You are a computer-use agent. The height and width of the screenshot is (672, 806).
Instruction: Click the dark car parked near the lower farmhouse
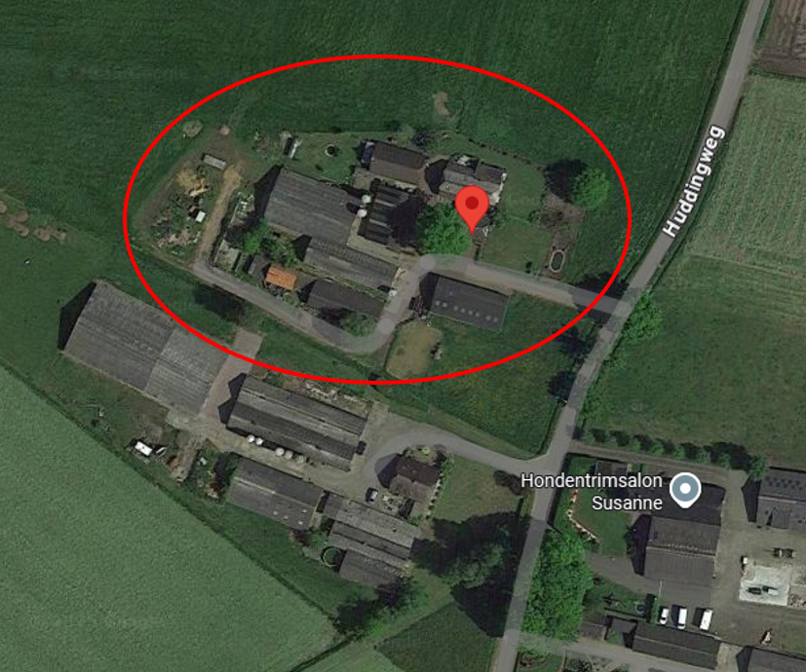pyautogui.click(x=372, y=496)
